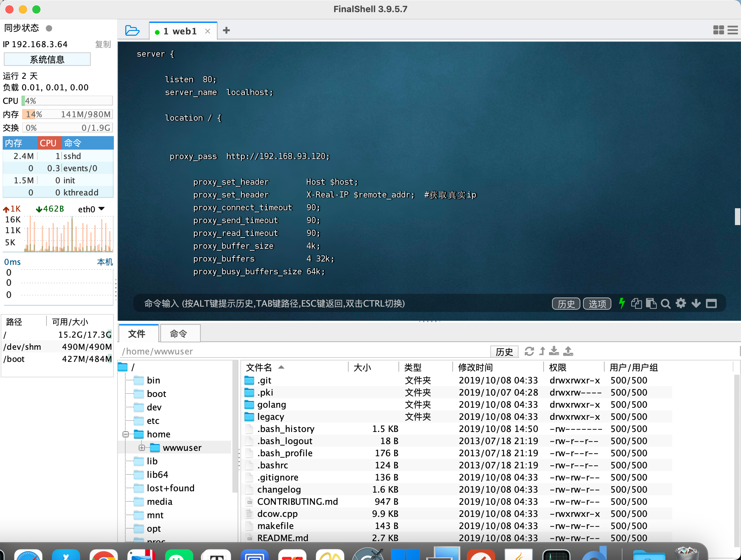
Task: Click the lightning quick command icon
Action: tap(622, 303)
